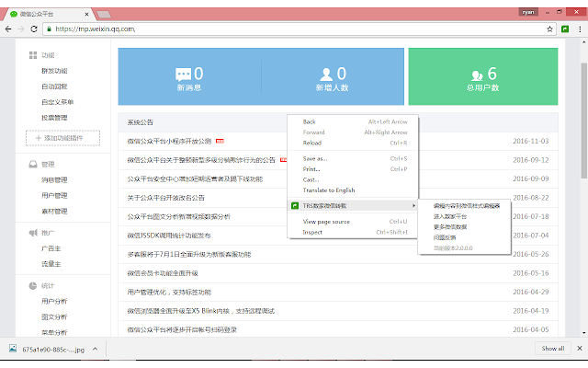Open 自动回复 in the sidebar

pyautogui.click(x=54, y=86)
